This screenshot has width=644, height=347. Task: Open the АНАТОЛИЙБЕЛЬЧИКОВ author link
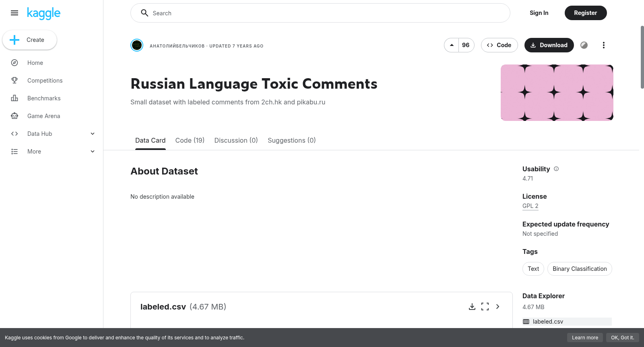(177, 46)
